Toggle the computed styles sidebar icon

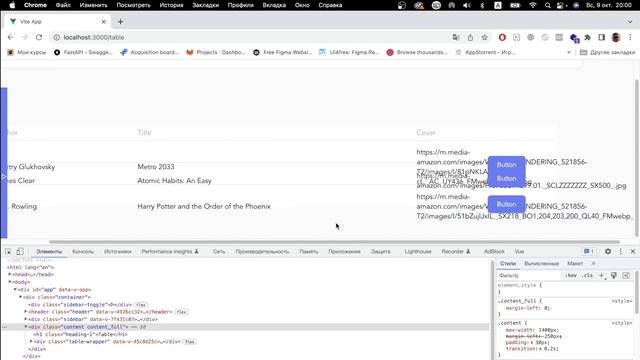tap(626, 276)
